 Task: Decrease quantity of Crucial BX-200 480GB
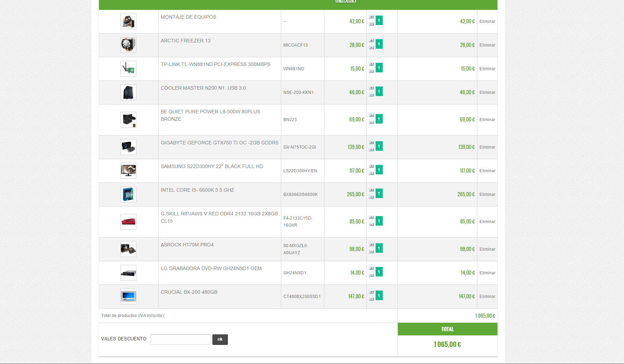click(371, 299)
